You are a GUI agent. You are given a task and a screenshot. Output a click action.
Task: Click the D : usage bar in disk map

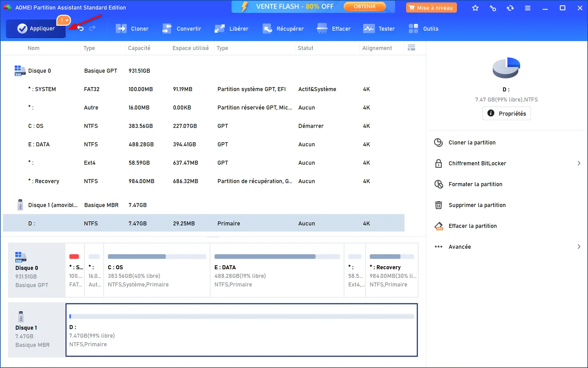pyautogui.click(x=242, y=316)
